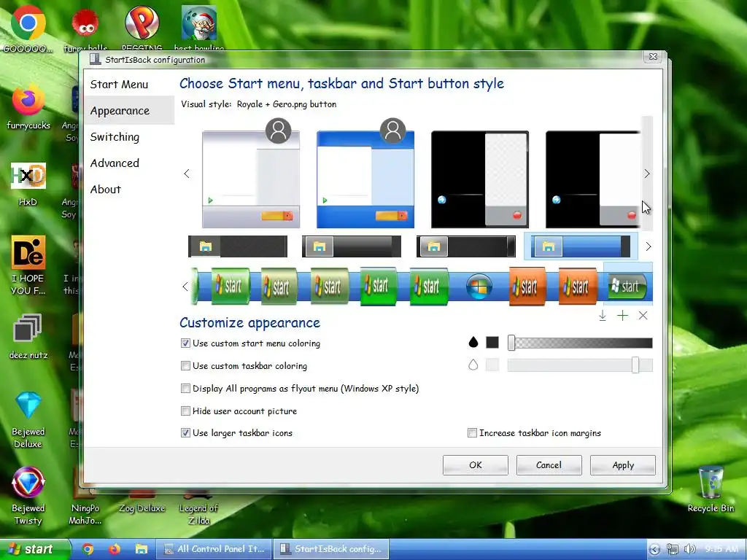Click the disabled taskbar color swatch
The image size is (747, 560).
click(x=492, y=365)
